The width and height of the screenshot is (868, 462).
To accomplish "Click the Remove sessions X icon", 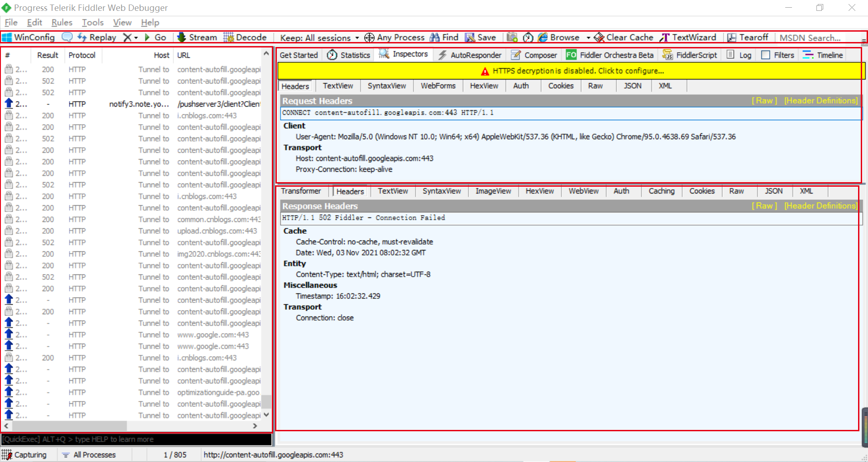I will pos(128,38).
